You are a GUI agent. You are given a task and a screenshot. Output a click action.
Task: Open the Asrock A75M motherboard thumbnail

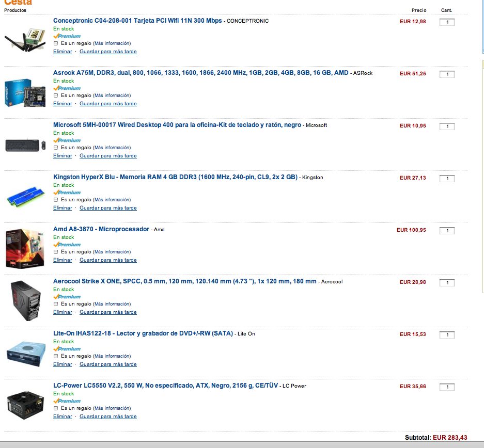25,92
